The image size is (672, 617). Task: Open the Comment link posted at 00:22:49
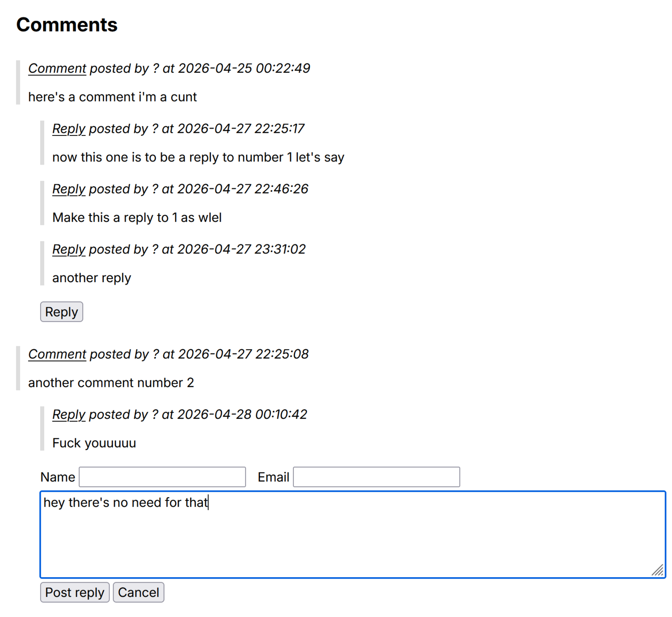(57, 68)
